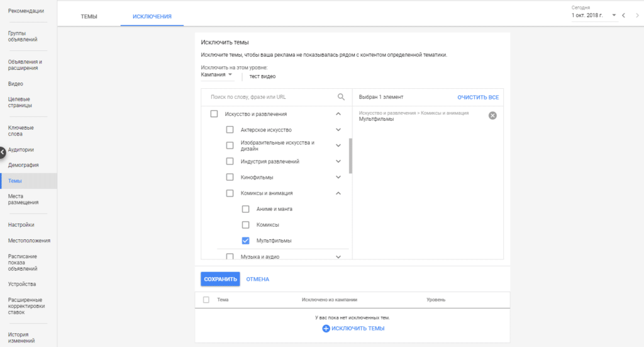The image size is (644, 347).
Task: Check the Кинофильмы checkbox
Action: coord(230,177)
